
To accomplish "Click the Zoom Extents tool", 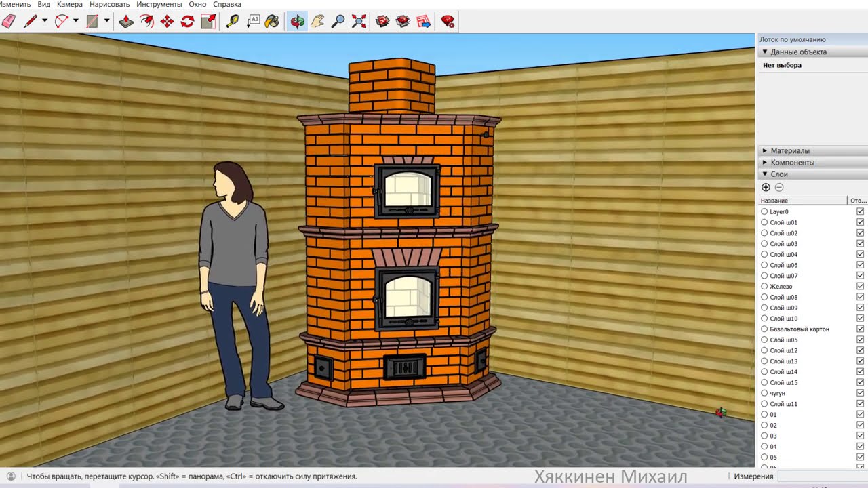I will click(x=358, y=22).
